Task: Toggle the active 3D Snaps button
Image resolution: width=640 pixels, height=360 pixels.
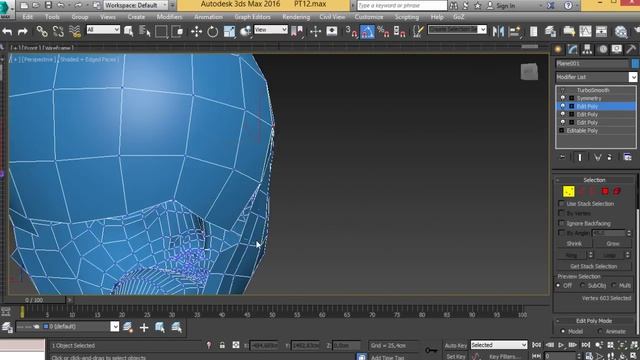Action: (351, 31)
